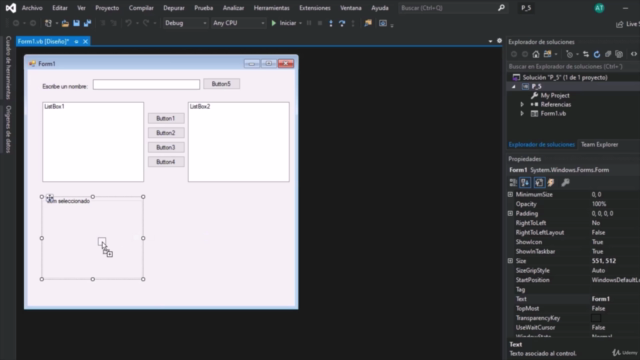Open the document tabs list dropdown arrow
The width and height of the screenshot is (640, 360).
(x=490, y=41)
